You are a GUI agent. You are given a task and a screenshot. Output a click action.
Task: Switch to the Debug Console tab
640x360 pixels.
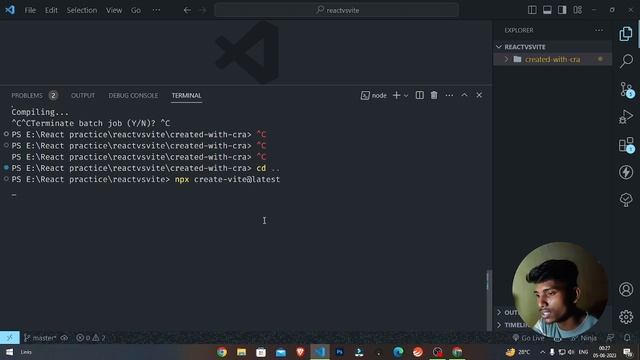(x=133, y=96)
